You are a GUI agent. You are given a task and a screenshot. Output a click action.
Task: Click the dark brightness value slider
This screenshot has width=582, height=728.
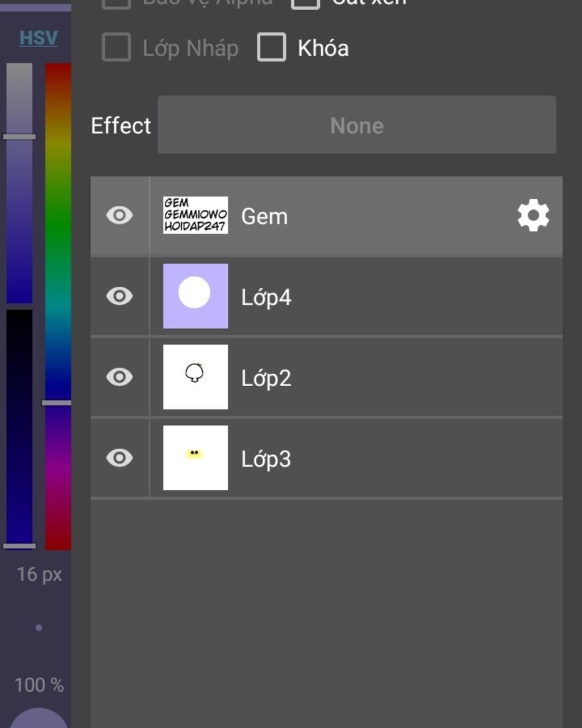coord(19,429)
